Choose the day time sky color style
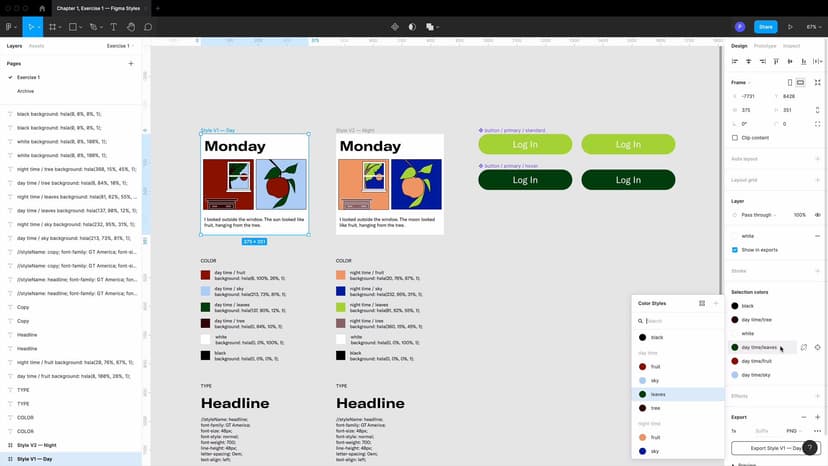Screen dimensions: 828x466 pos(655,381)
